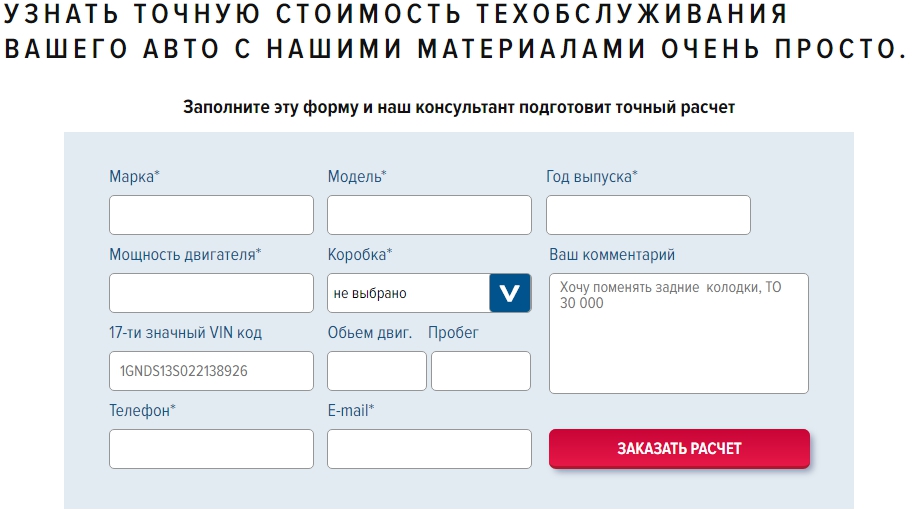Screen dimensions: 914x523
Task: Select the Год выпуска input field
Action: coord(648,215)
